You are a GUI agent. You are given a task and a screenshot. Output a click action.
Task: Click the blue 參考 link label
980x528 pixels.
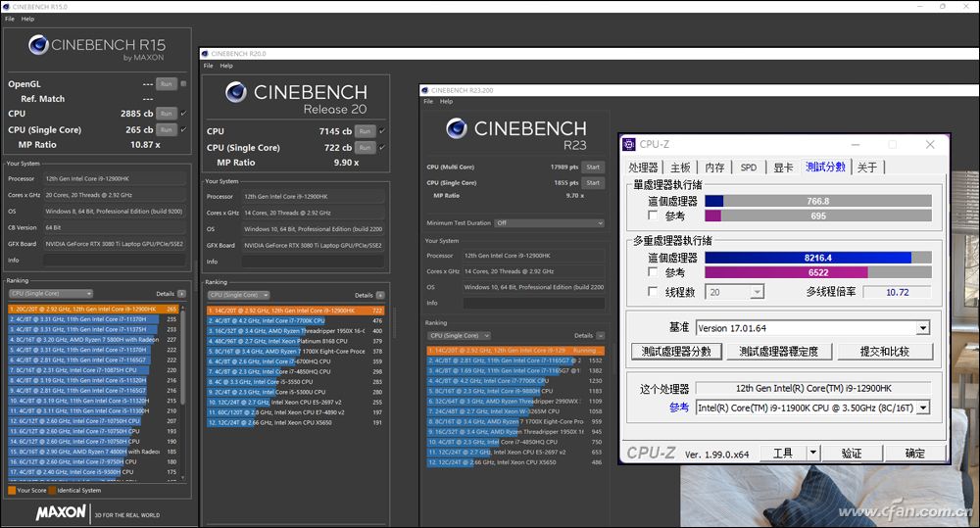click(x=679, y=408)
